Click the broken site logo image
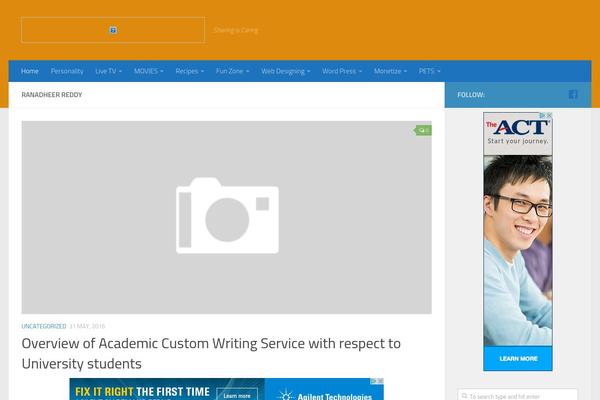This screenshot has height=400, width=600. (113, 30)
